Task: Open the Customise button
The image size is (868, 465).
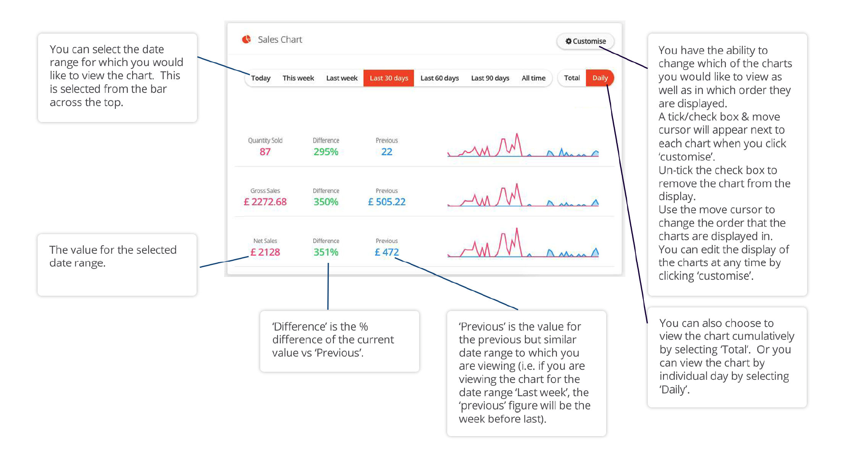Action: (585, 41)
